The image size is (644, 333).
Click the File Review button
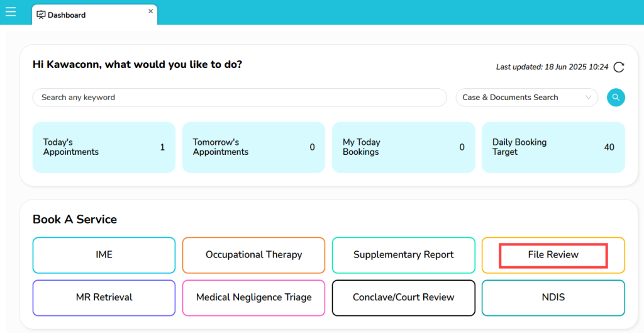553,255
